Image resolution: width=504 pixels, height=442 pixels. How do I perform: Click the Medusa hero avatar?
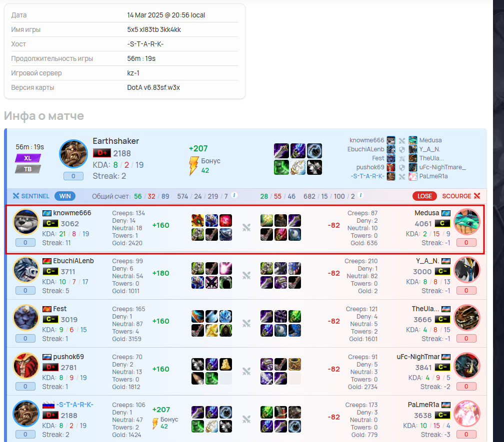click(x=466, y=222)
